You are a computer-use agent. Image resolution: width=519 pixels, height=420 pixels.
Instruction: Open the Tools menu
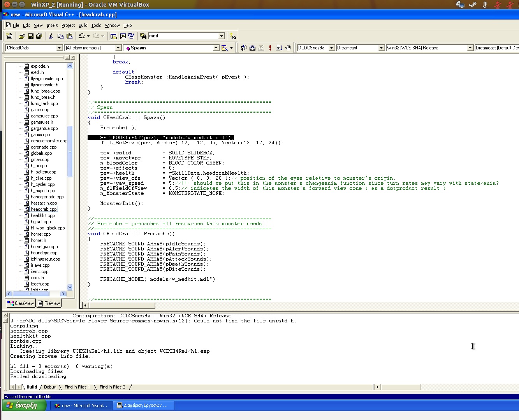(96, 25)
